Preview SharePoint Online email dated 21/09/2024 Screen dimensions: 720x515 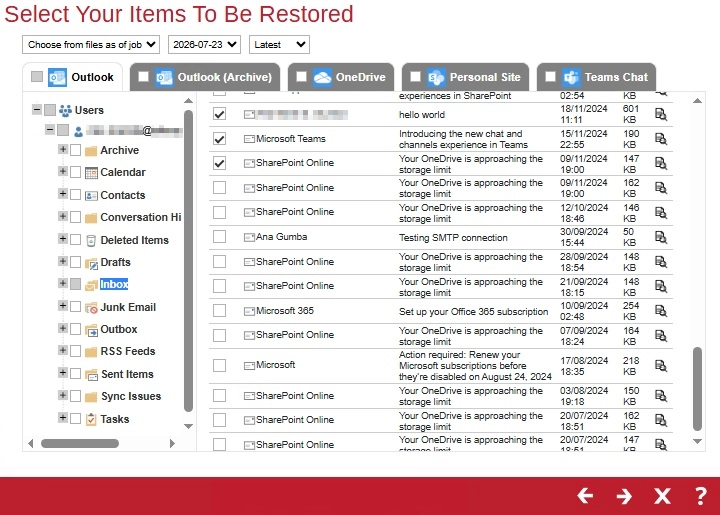click(x=661, y=286)
